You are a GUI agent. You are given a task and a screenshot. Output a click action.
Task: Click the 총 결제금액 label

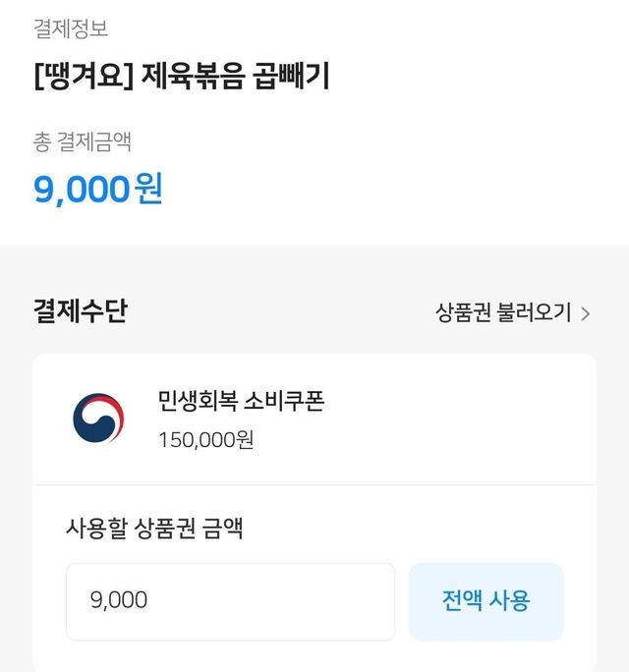(83, 142)
